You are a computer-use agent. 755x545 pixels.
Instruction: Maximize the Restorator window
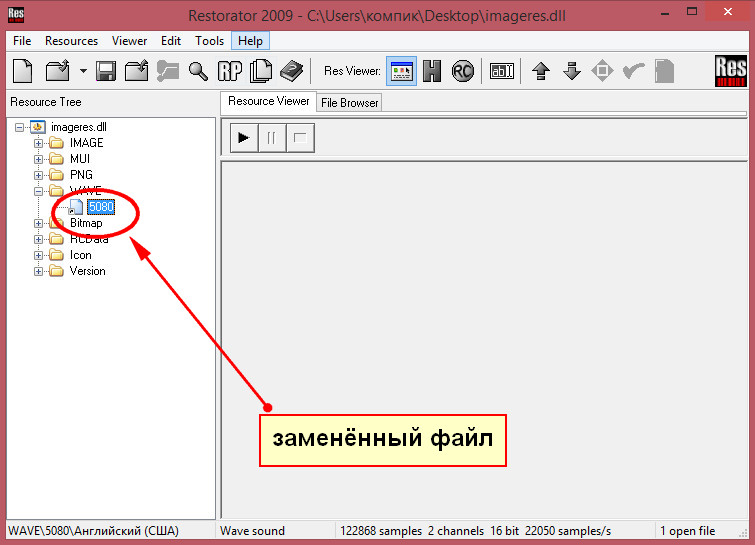[692, 12]
